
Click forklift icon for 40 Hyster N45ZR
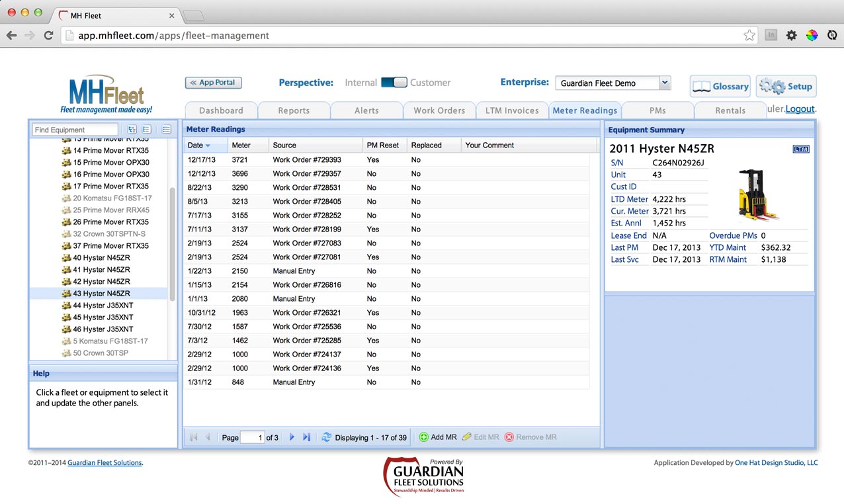pos(66,258)
